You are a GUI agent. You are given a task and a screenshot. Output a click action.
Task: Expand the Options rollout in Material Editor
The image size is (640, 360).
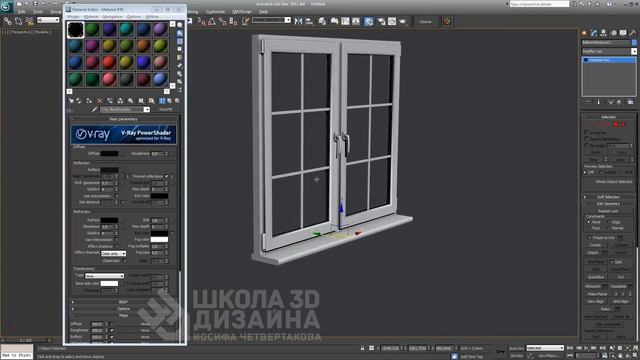pos(124,309)
